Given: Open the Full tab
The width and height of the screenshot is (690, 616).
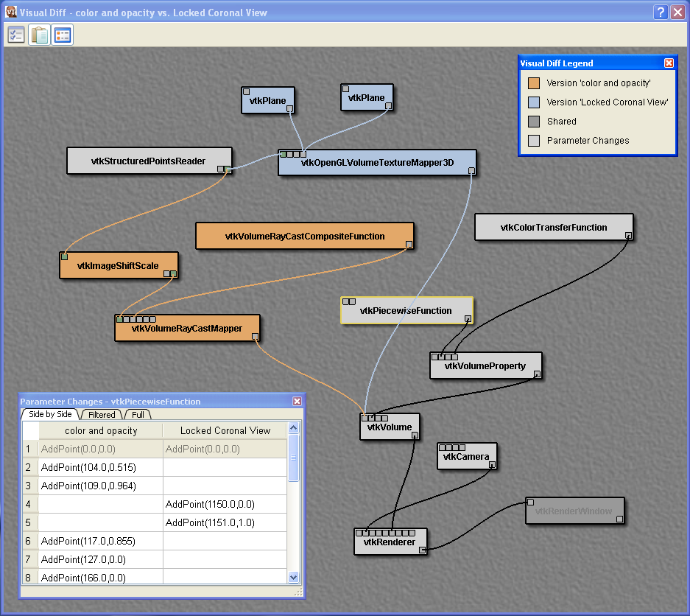Looking at the screenshot, I should (x=138, y=415).
